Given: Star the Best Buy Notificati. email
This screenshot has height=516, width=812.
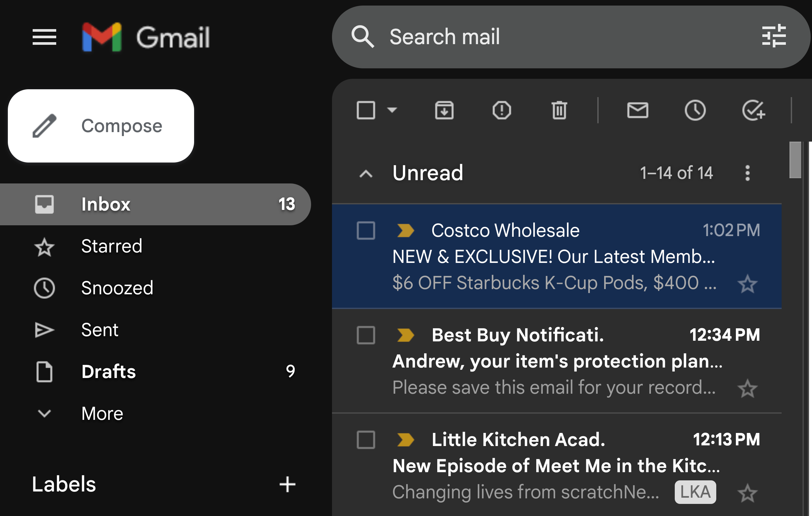Looking at the screenshot, I should click(748, 389).
